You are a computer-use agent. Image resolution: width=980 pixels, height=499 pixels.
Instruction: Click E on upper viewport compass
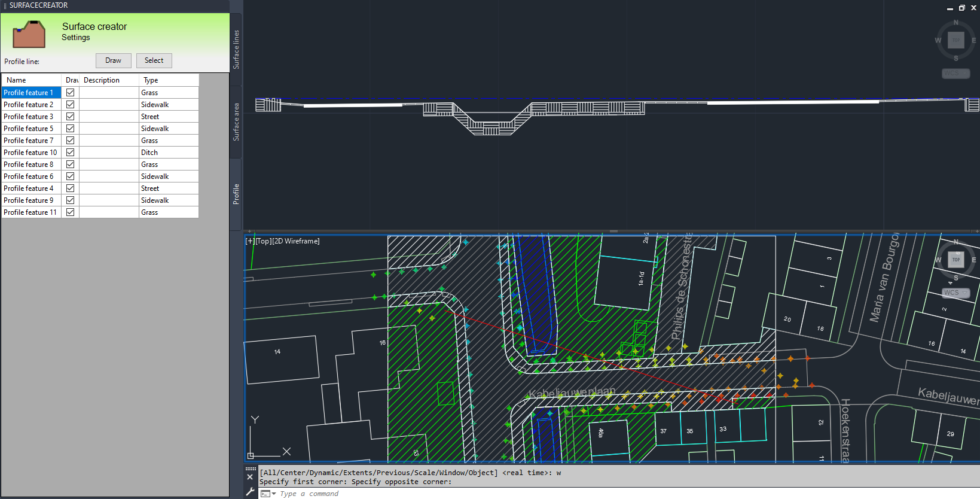point(974,40)
